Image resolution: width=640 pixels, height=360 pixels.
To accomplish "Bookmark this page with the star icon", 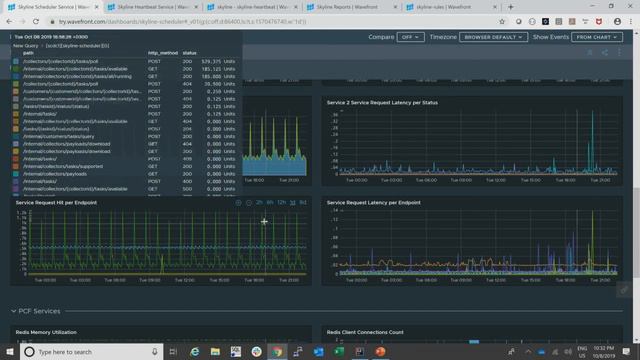I will 502,22.
